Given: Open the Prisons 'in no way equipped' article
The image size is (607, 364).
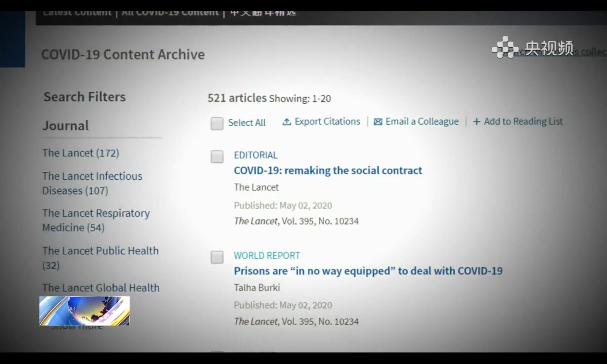Looking at the screenshot, I should [368, 271].
